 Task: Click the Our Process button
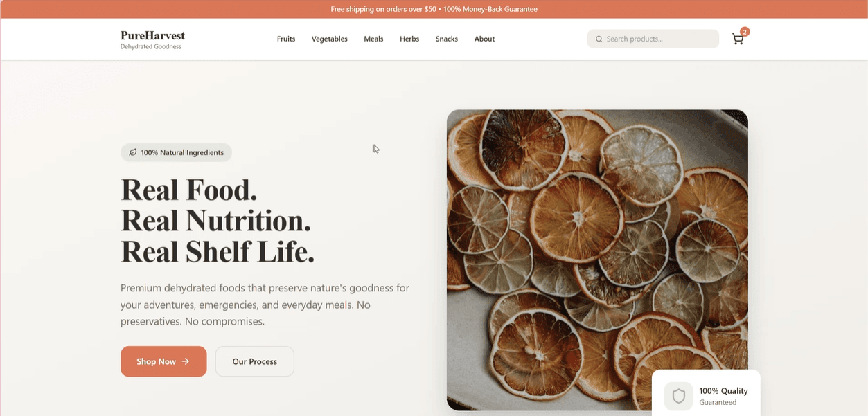(x=255, y=361)
